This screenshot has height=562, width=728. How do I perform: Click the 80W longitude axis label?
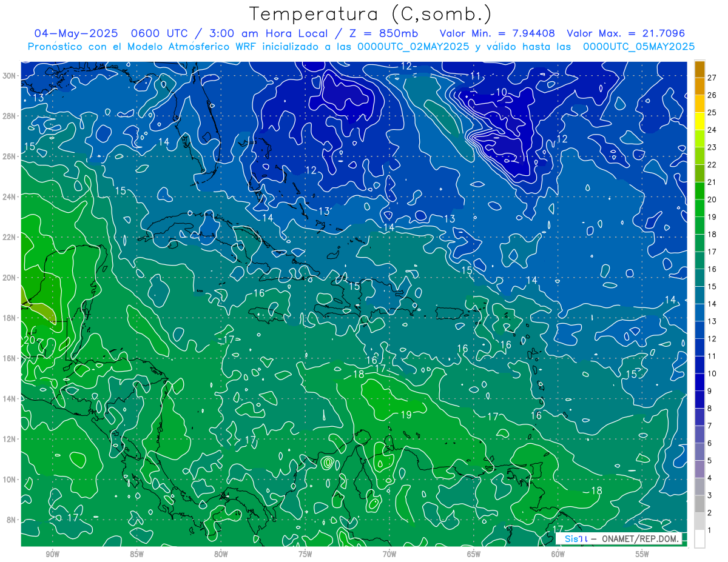[x=221, y=554]
